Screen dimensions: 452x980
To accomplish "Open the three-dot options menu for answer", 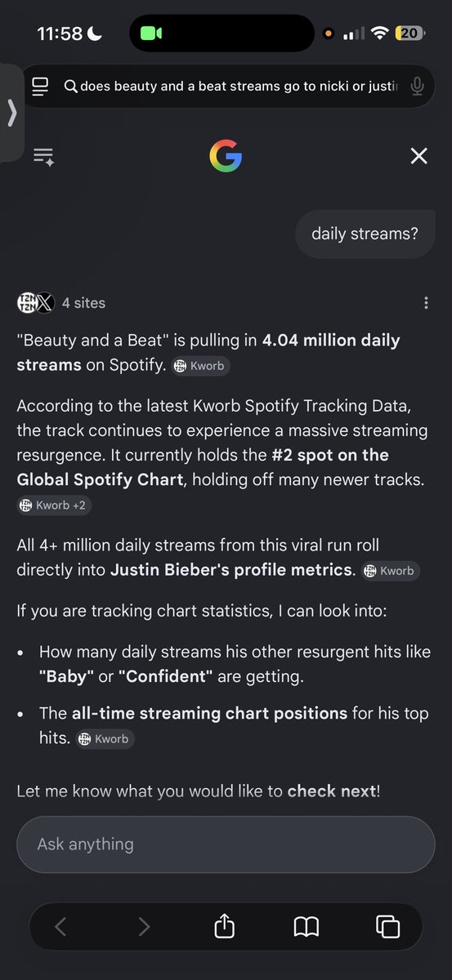I will click(x=426, y=303).
